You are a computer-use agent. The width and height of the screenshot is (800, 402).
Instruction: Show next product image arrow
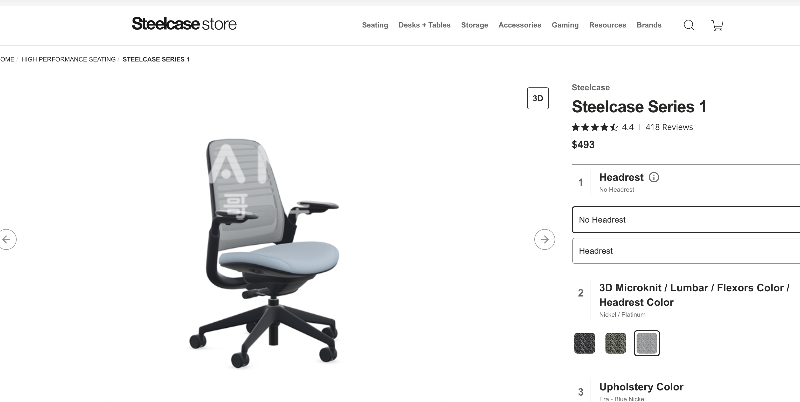(x=544, y=239)
